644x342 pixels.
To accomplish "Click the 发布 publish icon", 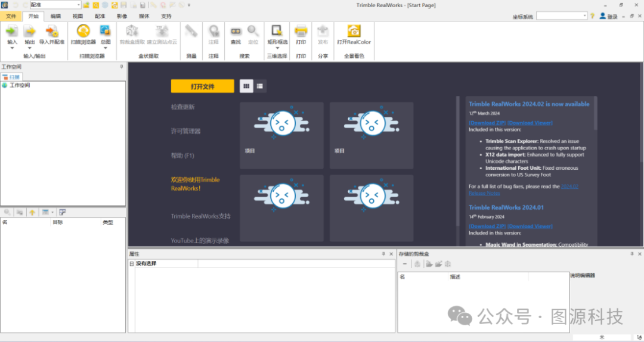I will 323,31.
